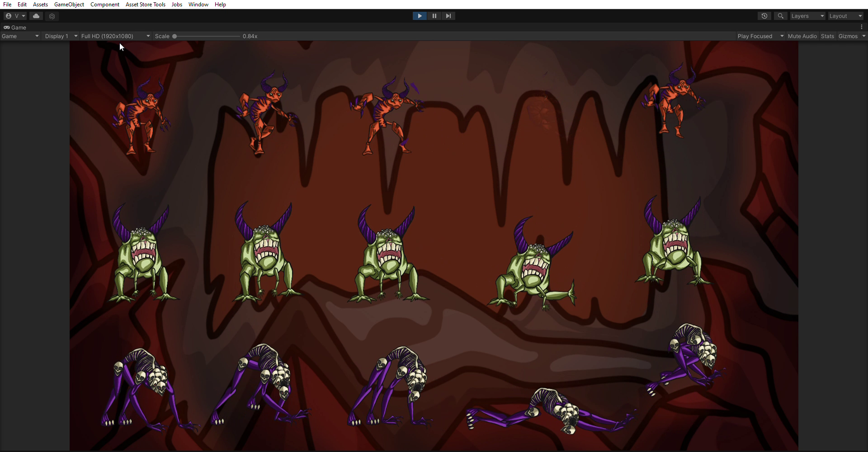Expand the Gizmos dropdown arrow
This screenshot has height=452, width=868.
pos(863,36)
